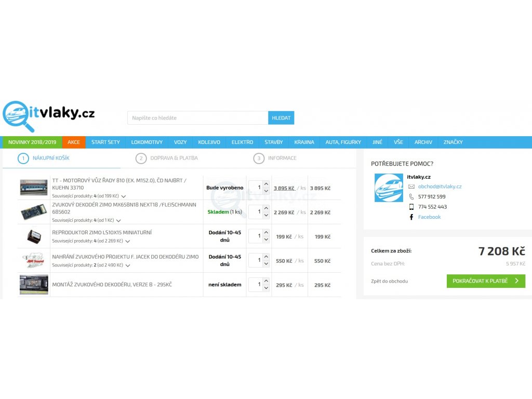Decrease quantity of Zimo MX658N18 decoder
The image size is (532, 399).
coord(267,216)
